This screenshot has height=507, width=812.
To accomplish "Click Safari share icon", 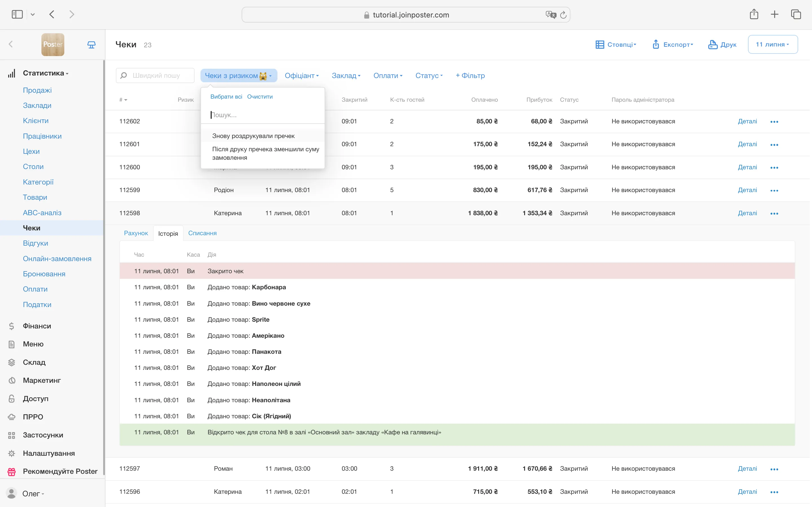I will point(754,14).
